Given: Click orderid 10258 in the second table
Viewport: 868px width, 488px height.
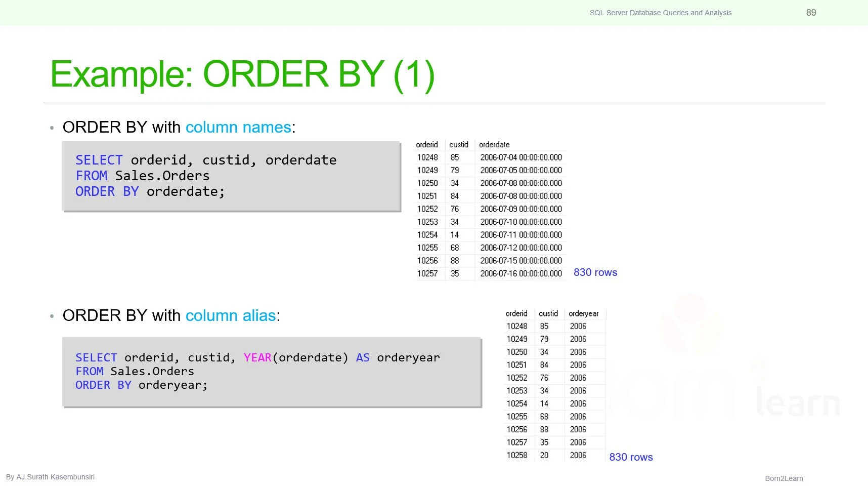Looking at the screenshot, I should pos(517,456).
